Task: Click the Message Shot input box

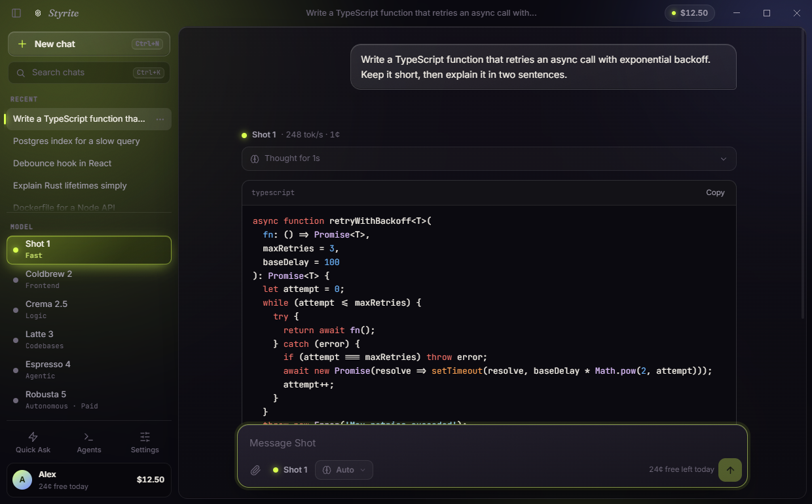Action: [x=491, y=443]
